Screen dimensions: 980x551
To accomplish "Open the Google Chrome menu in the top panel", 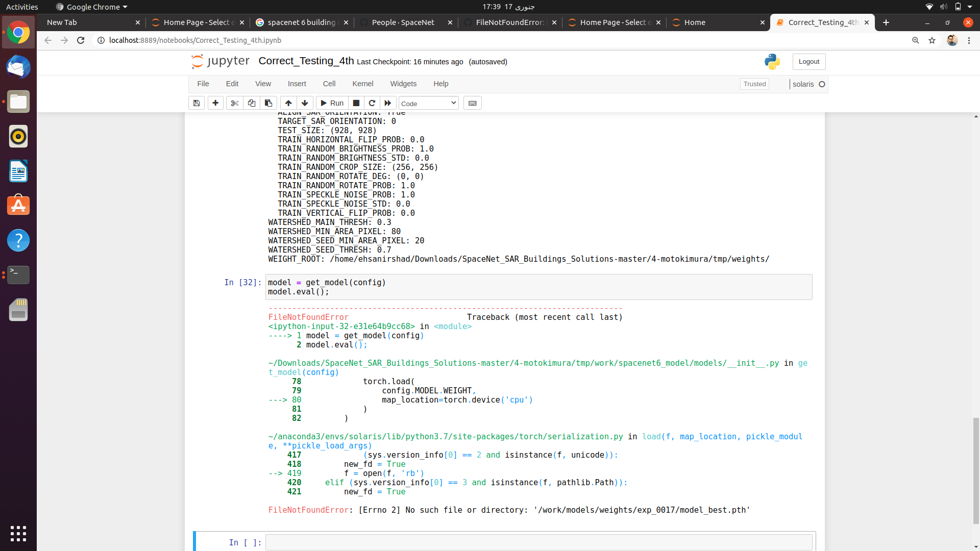I will [91, 7].
